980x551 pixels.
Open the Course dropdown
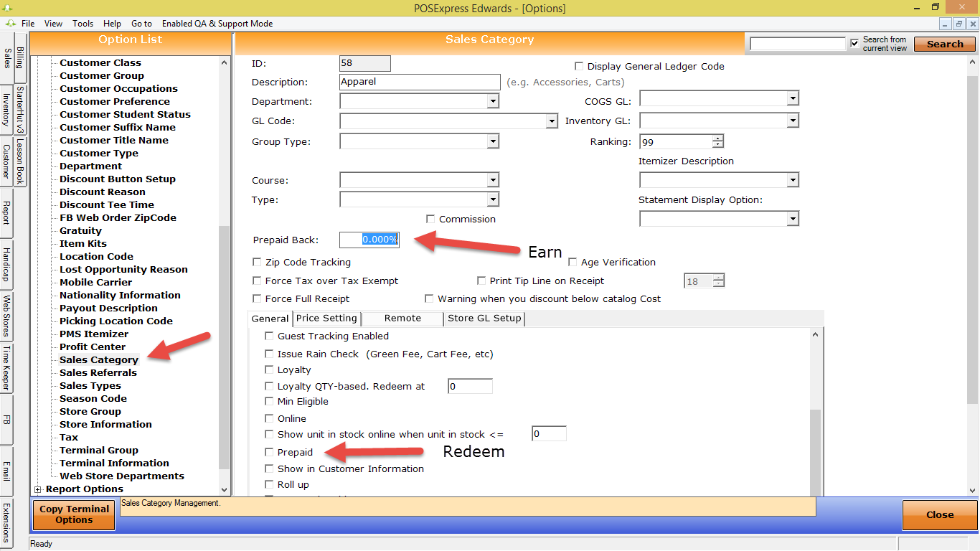tap(493, 179)
